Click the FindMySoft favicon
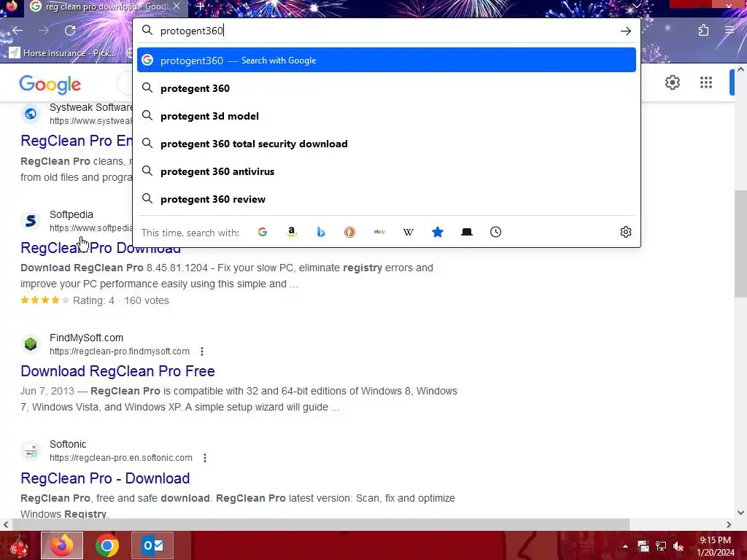 (31, 343)
